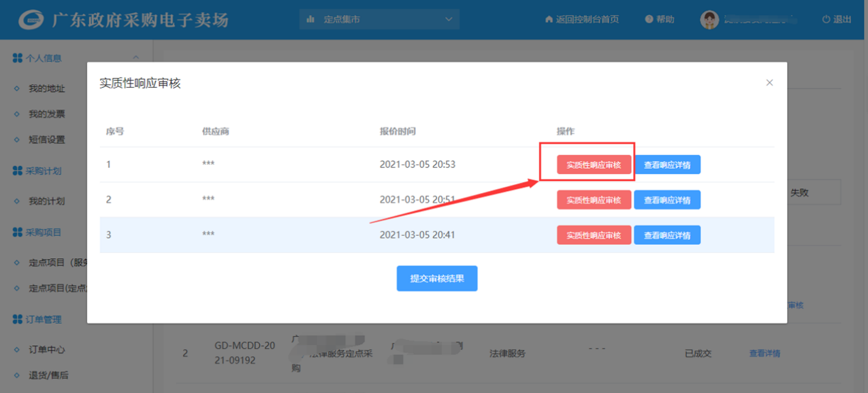
Task: Click the 个人信息 section grid icon
Action: click(x=18, y=58)
